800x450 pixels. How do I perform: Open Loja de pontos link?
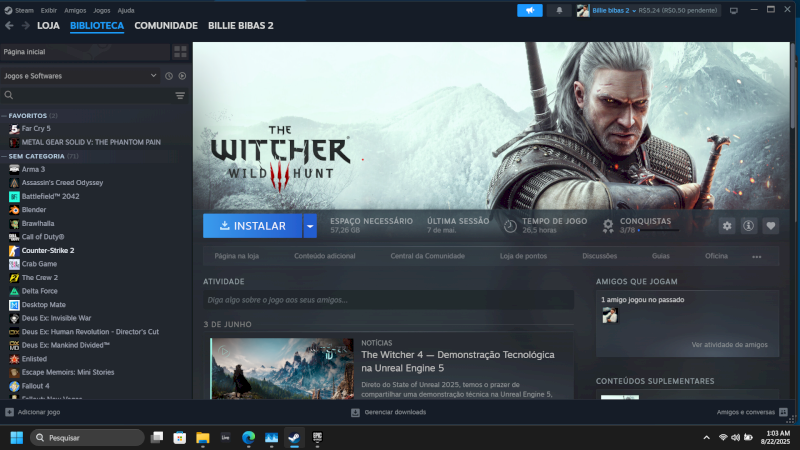[x=523, y=256]
